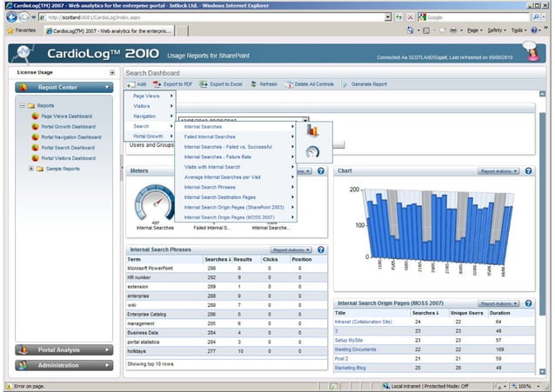Click the License Usage collapse icon

(x=112, y=72)
